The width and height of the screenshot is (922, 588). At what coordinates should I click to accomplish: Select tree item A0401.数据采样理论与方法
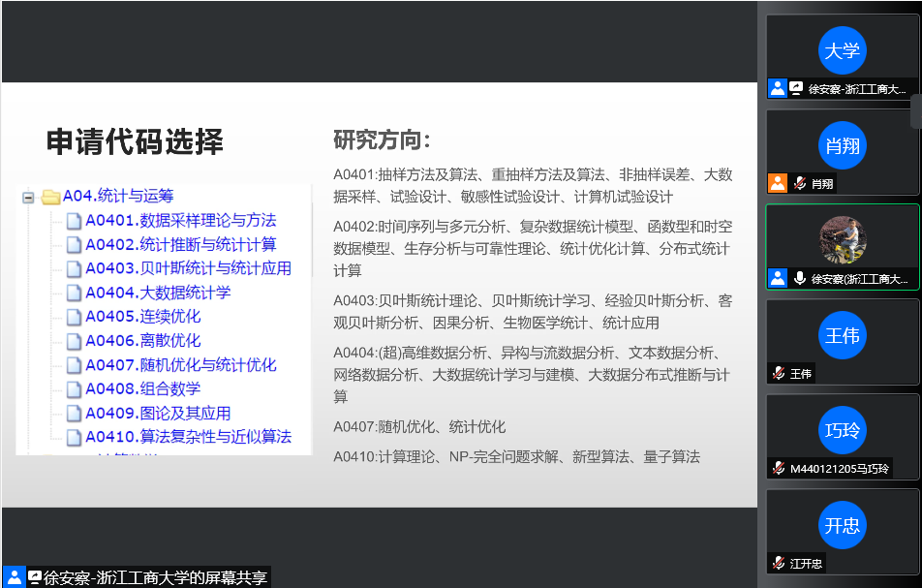(x=180, y=220)
